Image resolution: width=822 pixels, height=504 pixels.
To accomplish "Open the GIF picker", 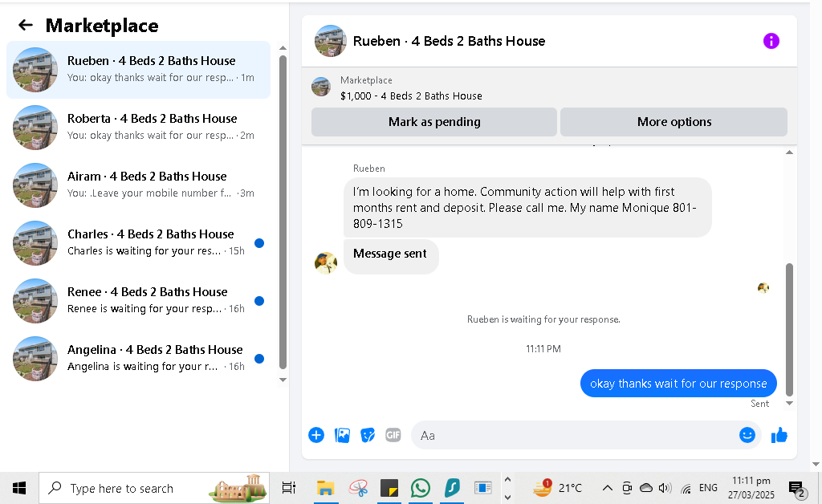I will [x=393, y=435].
